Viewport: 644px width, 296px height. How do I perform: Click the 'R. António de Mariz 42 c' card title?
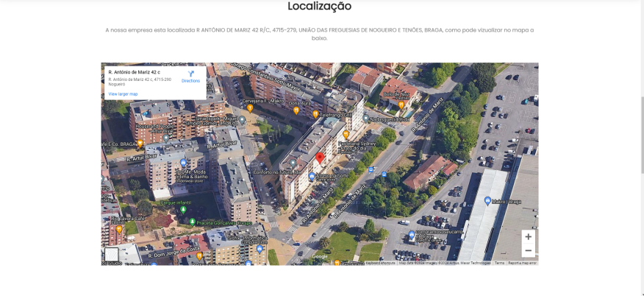click(135, 72)
